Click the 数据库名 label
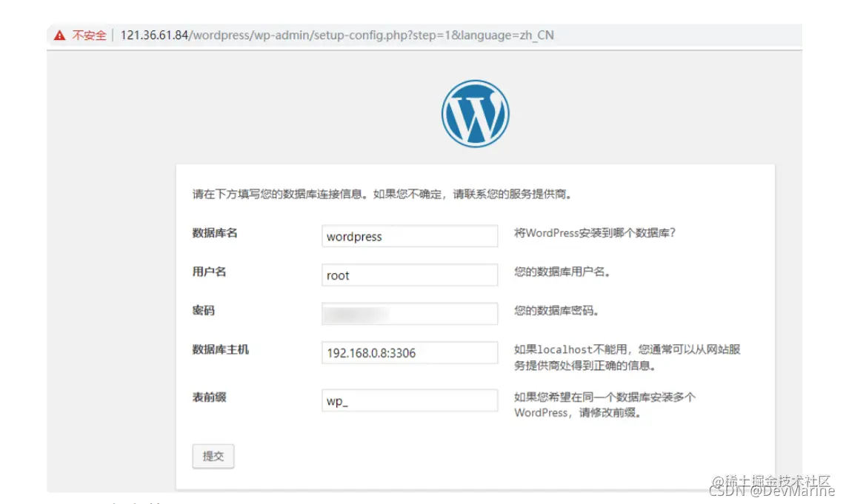This screenshot has width=846, height=504. [215, 233]
